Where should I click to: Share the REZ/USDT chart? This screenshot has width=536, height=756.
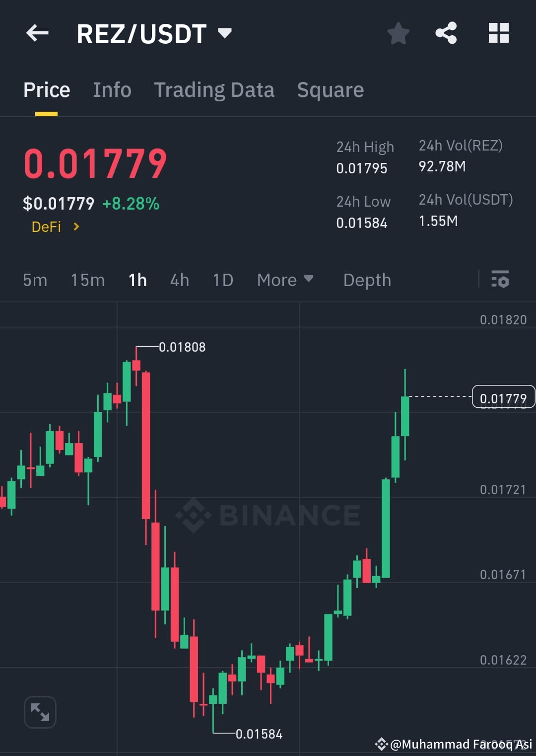446,33
